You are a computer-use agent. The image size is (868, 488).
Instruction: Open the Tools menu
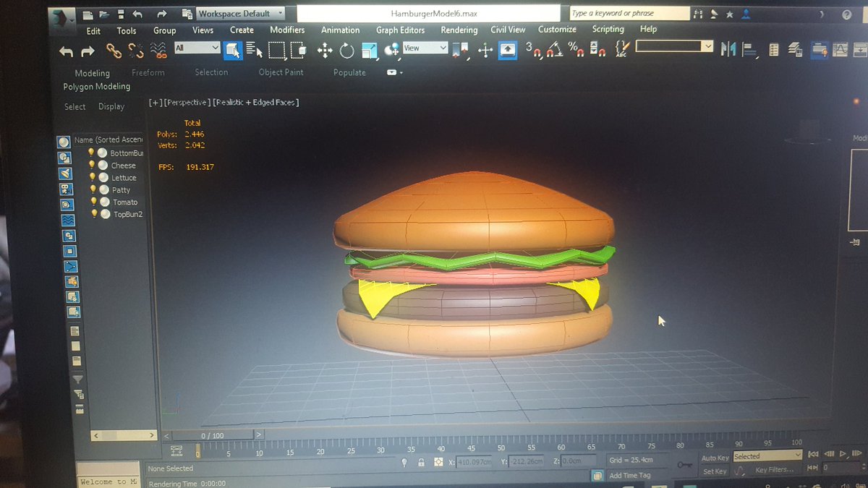pyautogui.click(x=127, y=31)
